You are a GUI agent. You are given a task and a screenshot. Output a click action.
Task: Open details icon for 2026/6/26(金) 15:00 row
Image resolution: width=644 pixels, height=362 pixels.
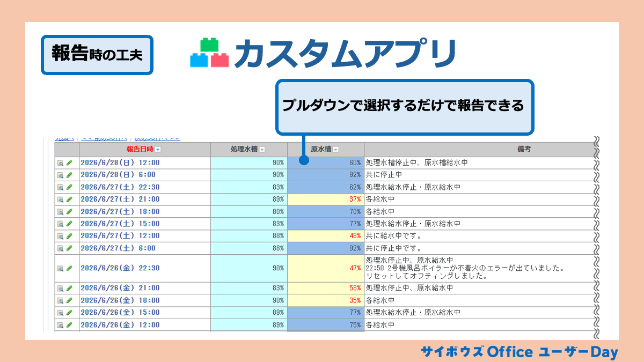[x=61, y=313]
